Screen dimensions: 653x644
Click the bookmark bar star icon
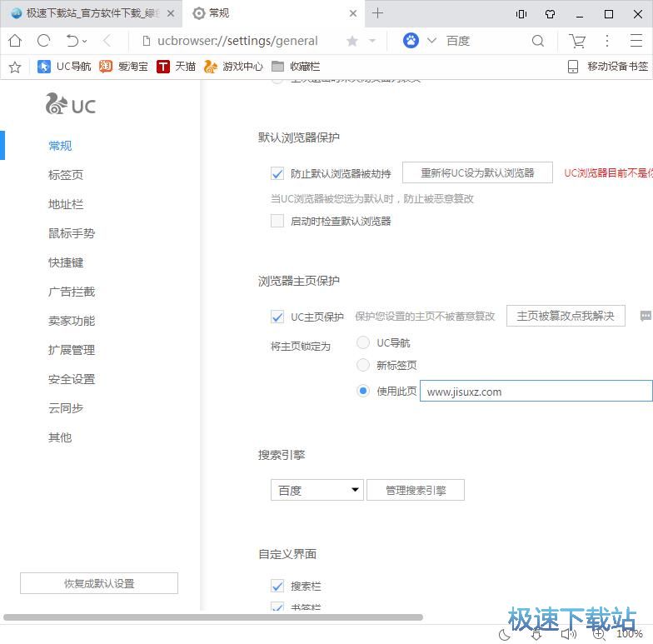15,67
